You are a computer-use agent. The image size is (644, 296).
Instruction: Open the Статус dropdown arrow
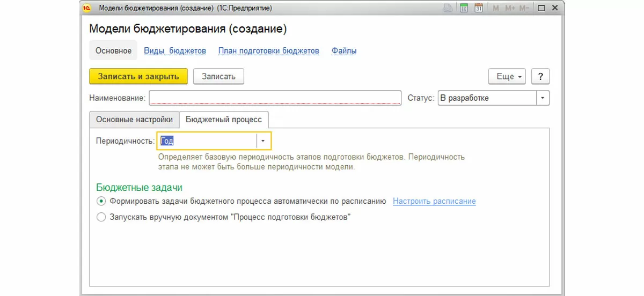tap(543, 98)
